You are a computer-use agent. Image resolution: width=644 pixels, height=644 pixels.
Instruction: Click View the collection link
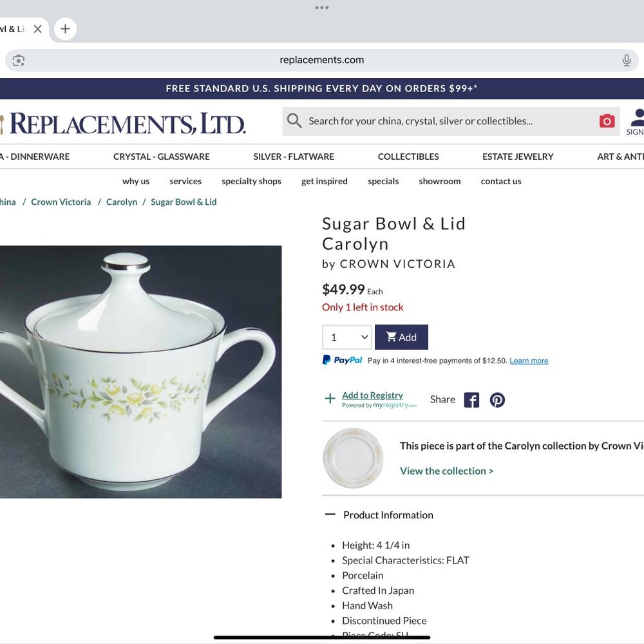[446, 471]
